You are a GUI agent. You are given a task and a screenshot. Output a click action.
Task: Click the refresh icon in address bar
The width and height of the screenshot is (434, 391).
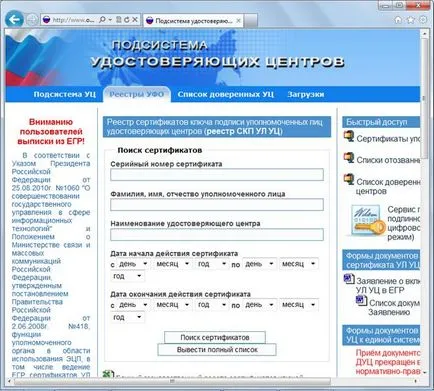pyautogui.click(x=127, y=20)
